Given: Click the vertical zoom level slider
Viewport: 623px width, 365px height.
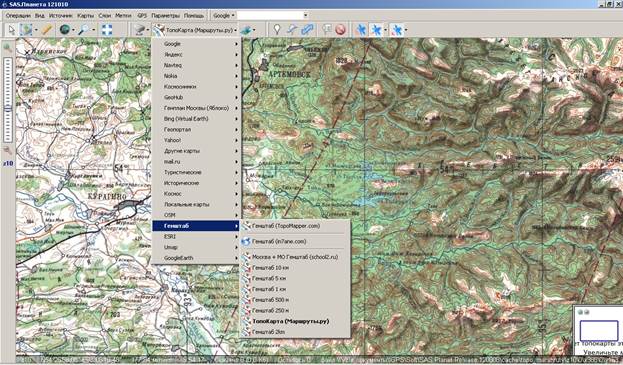Looking at the screenshot, I should pos(8,99).
